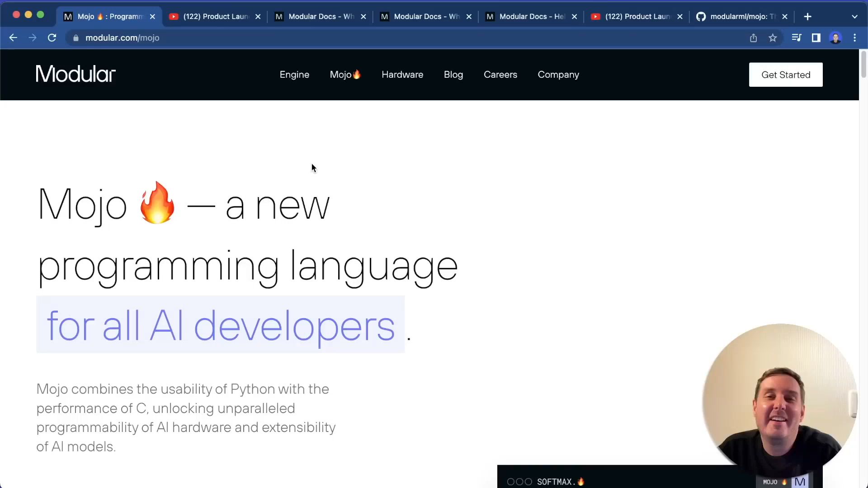
Task: Reload the modular.com/mojo page
Action: click(52, 38)
